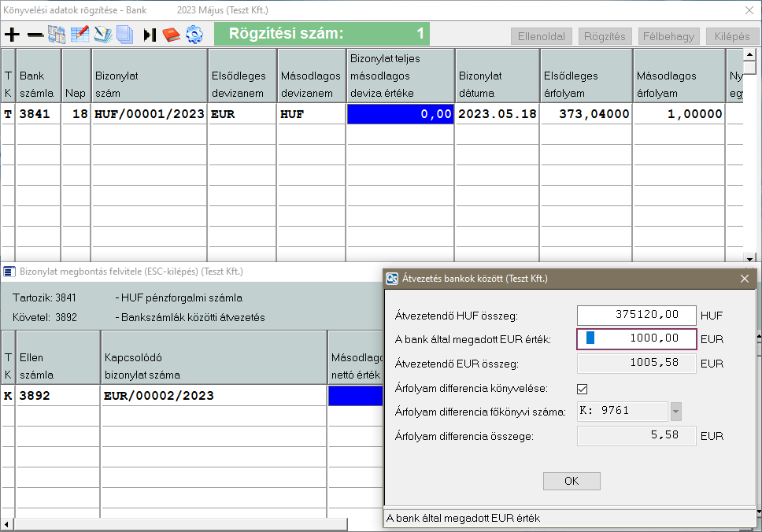Open settings with the blue gear icon
This screenshot has height=532, width=762.
coord(194,35)
